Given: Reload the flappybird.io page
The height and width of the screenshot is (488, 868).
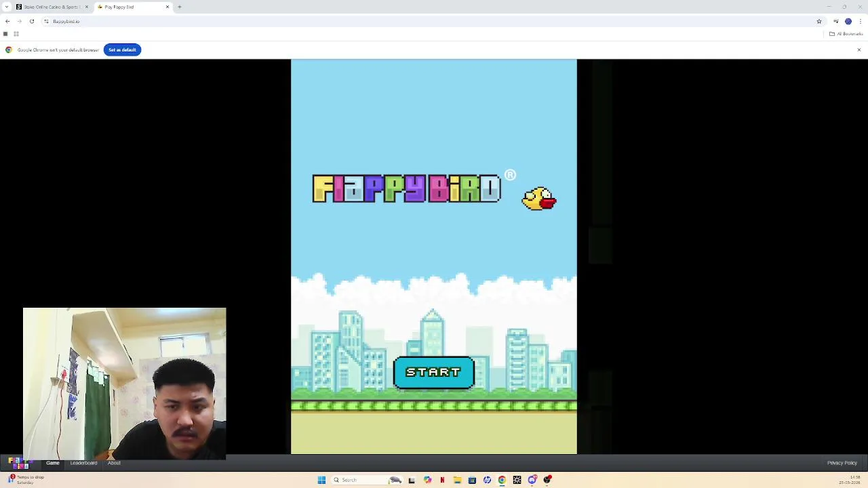Looking at the screenshot, I should 31,21.
